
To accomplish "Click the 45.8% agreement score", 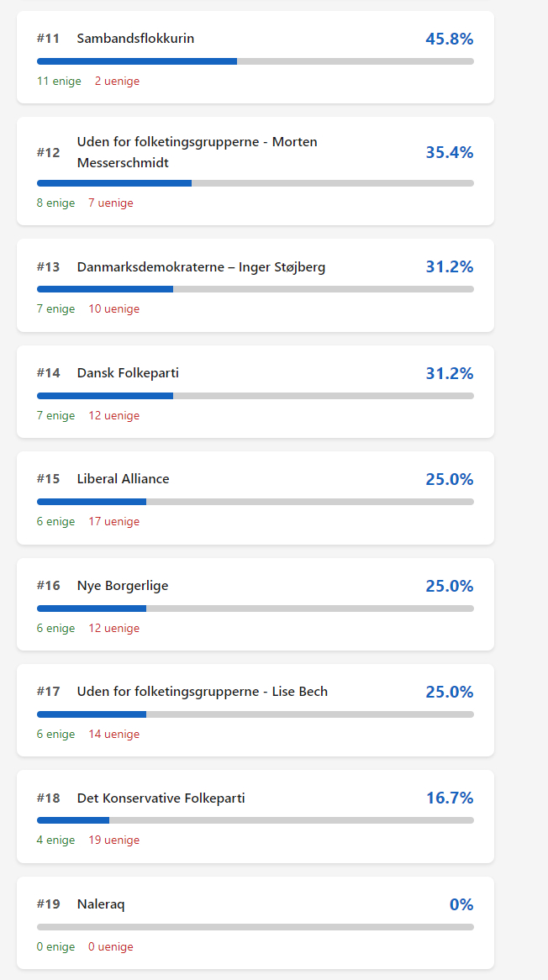I will pos(449,39).
